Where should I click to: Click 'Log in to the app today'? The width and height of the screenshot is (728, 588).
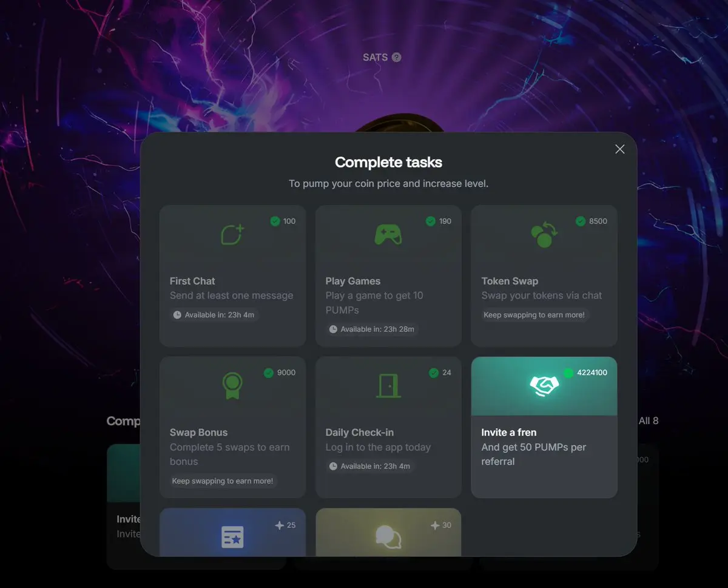pos(378,447)
